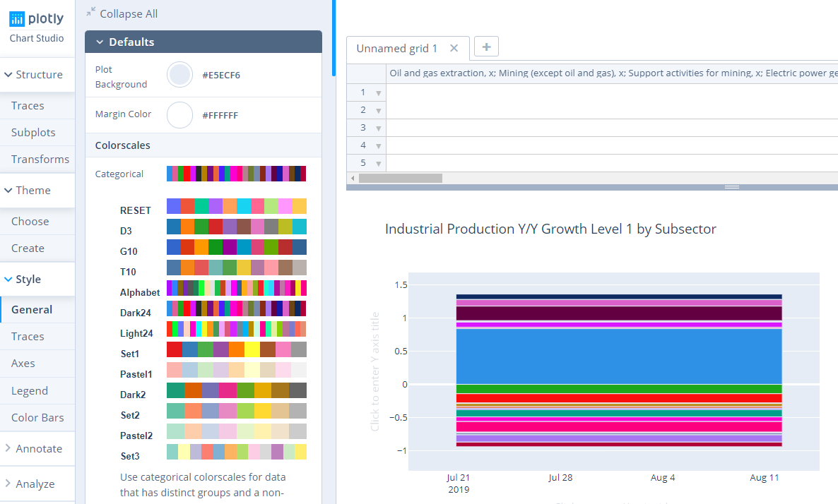The width and height of the screenshot is (838, 504).
Task: Add a new grid with plus button
Action: coord(486,47)
